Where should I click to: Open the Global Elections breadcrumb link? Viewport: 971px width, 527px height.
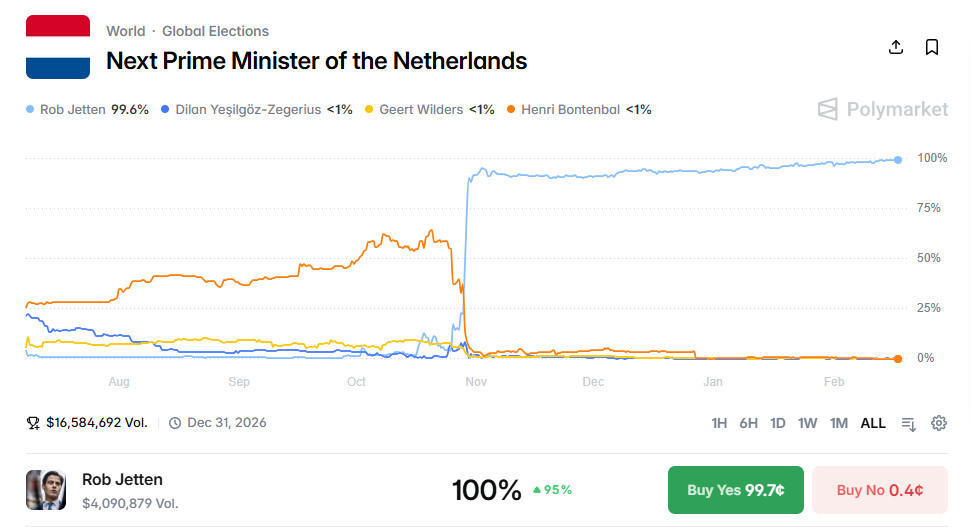215,31
